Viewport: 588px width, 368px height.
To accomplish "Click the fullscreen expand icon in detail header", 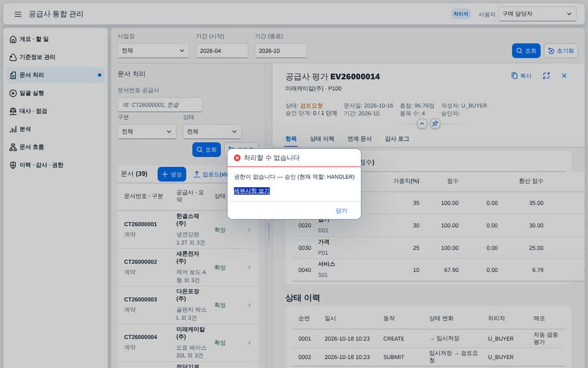I will click(x=546, y=76).
